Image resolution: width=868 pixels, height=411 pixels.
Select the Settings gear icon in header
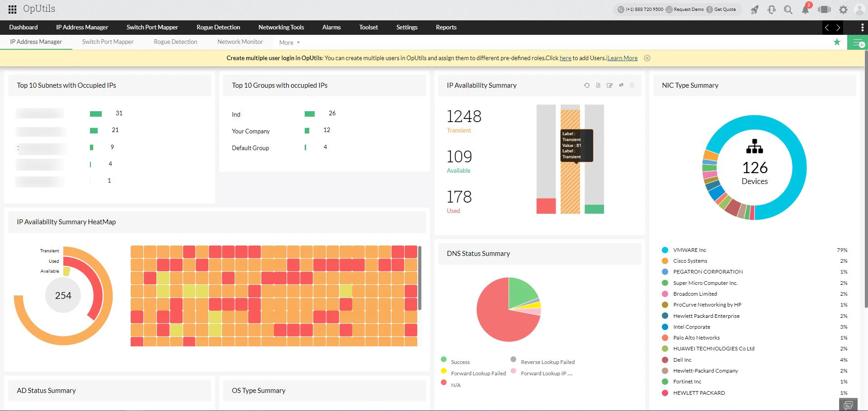pos(844,9)
